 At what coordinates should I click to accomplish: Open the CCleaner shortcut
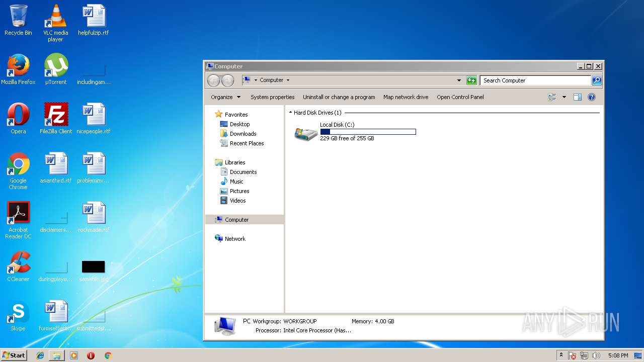point(18,266)
